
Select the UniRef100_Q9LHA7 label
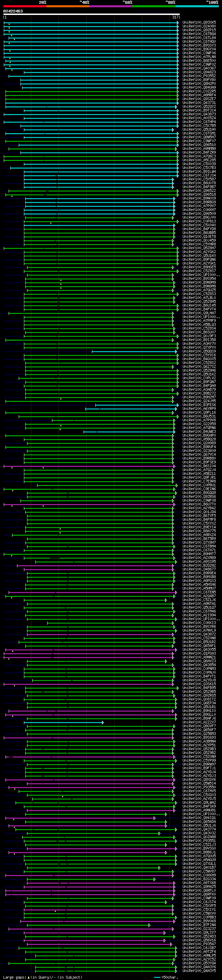[x=199, y=313]
